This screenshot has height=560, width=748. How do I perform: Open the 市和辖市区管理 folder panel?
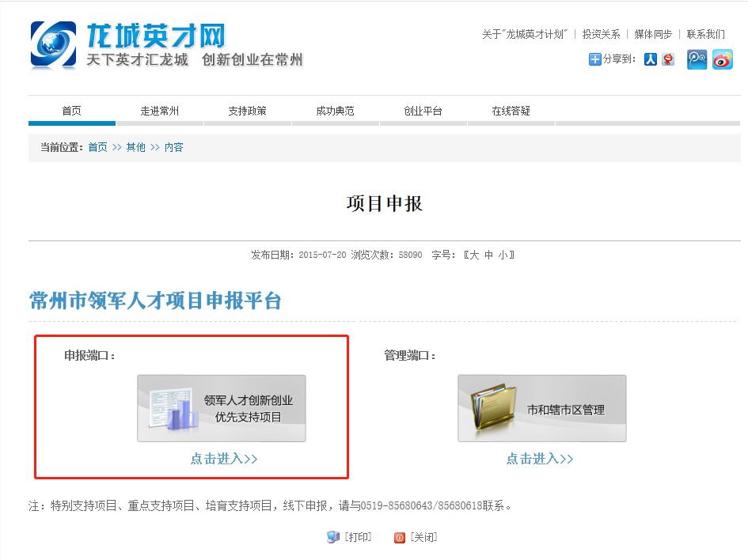click(541, 407)
